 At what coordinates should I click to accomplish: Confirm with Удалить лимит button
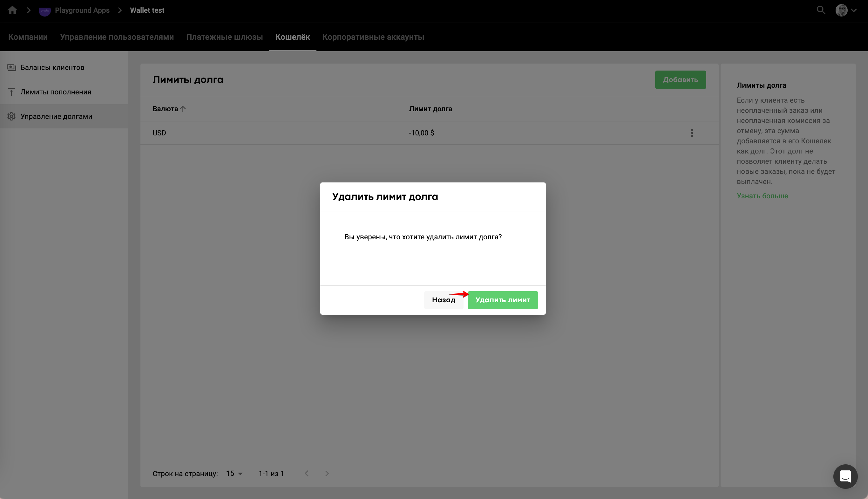[503, 300]
